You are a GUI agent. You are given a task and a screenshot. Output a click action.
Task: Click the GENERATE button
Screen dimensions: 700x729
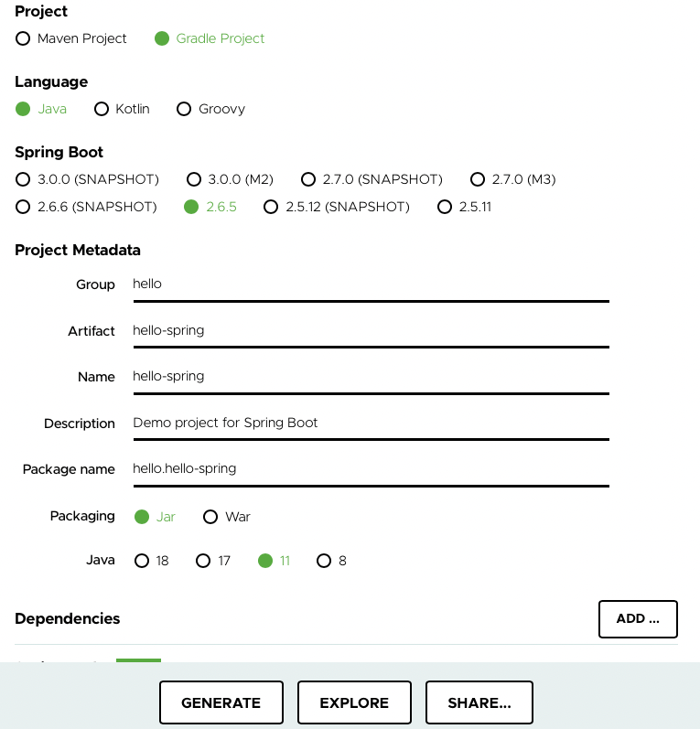(x=221, y=702)
